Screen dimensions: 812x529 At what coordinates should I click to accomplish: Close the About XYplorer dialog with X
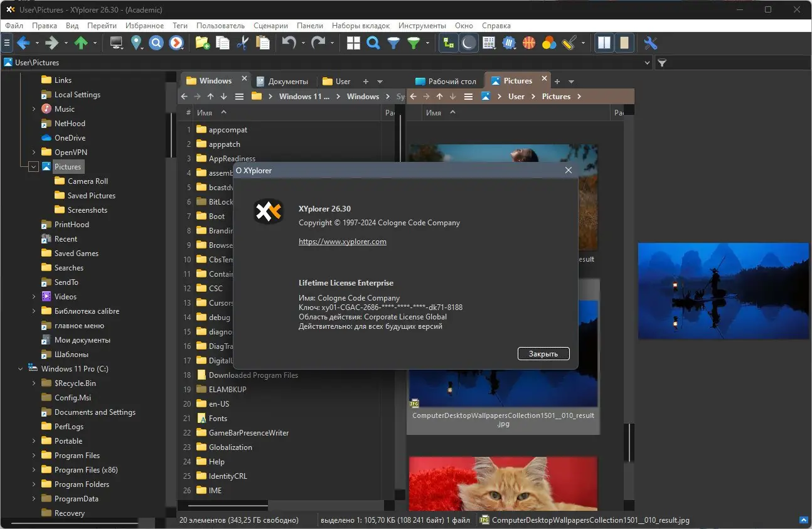(x=569, y=170)
